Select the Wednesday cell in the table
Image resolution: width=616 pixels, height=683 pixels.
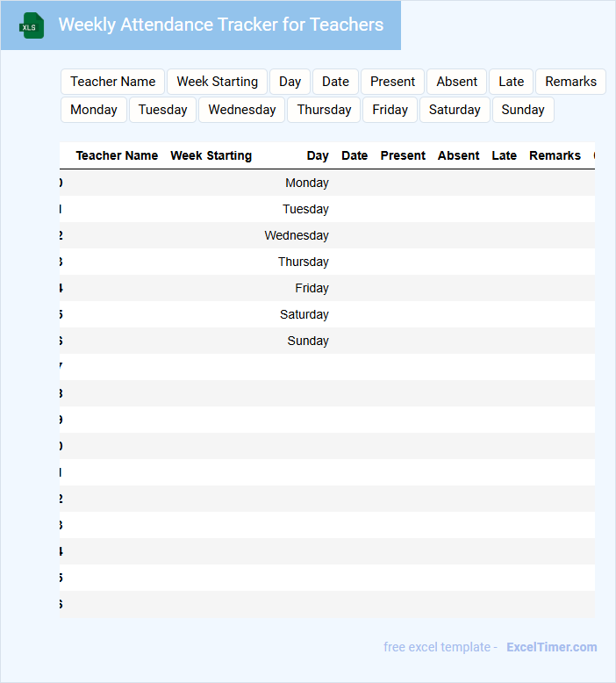[297, 235]
